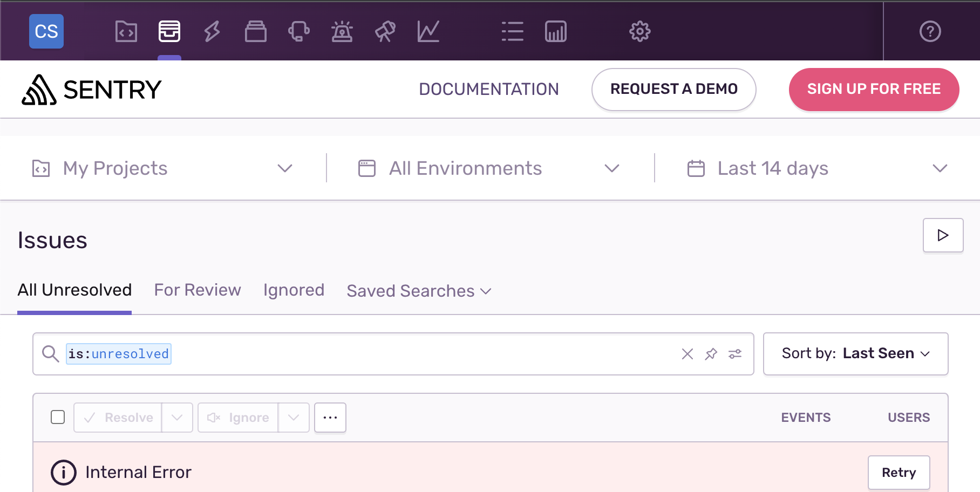Click the Resolve button
Viewport: 980px width, 492px height.
click(118, 418)
